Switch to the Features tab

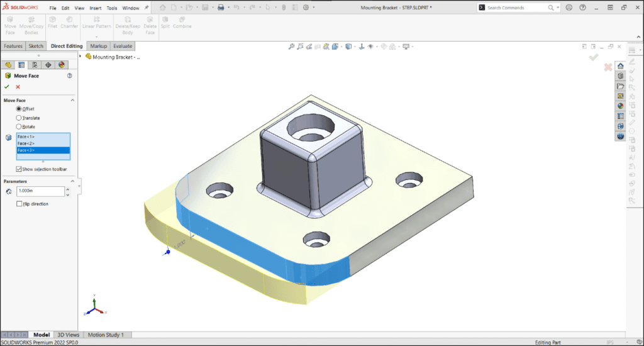point(13,46)
